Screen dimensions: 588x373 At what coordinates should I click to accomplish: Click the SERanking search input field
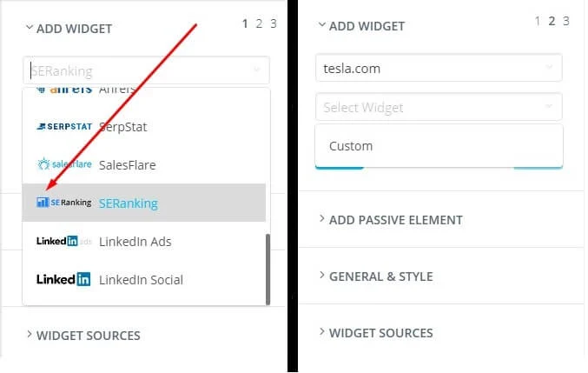tap(139, 71)
